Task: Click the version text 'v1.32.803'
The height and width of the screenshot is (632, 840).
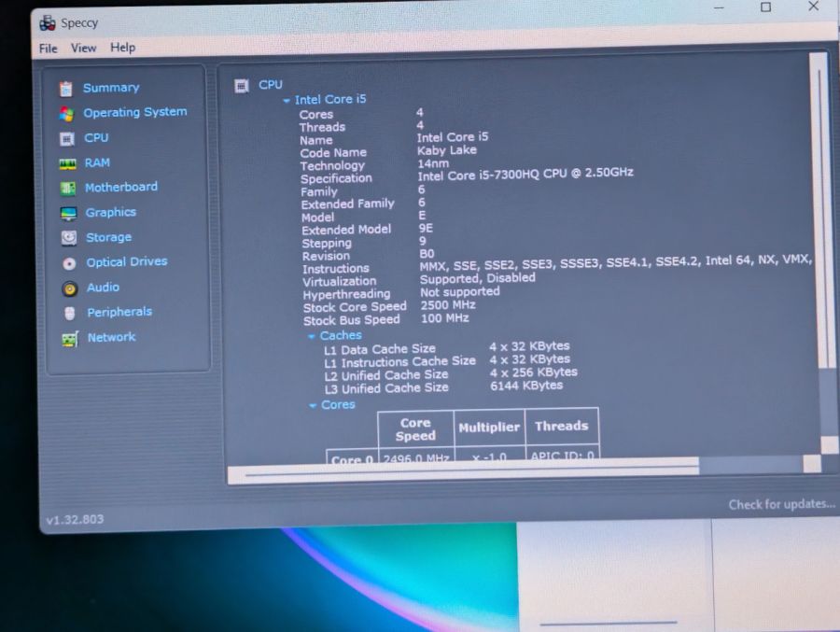Action: click(75, 520)
